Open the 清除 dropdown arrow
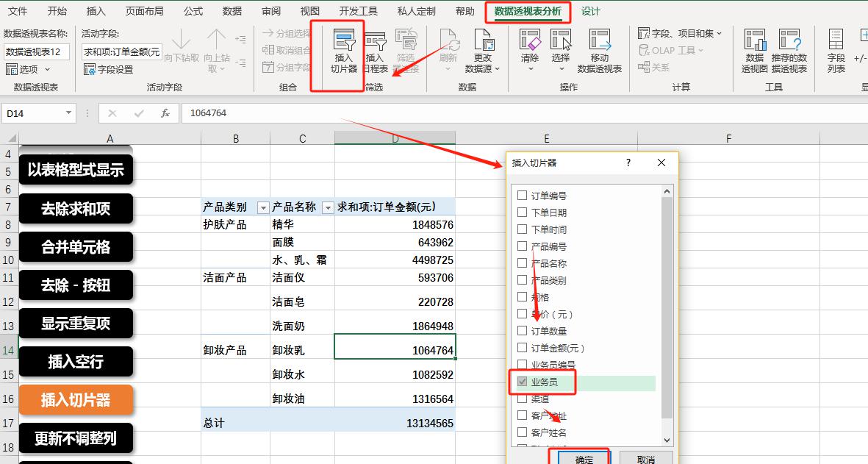Screen dimensions: 868x464 pyautogui.click(x=531, y=69)
